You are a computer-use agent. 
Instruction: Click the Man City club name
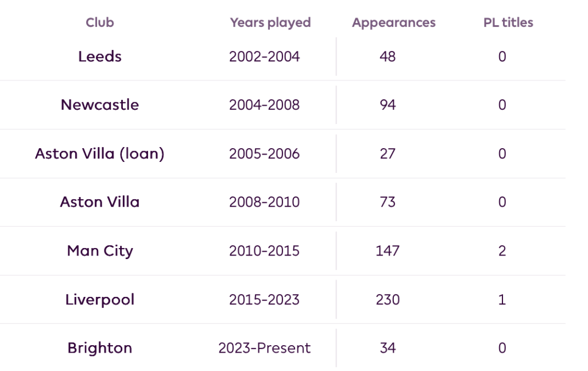[x=100, y=251]
